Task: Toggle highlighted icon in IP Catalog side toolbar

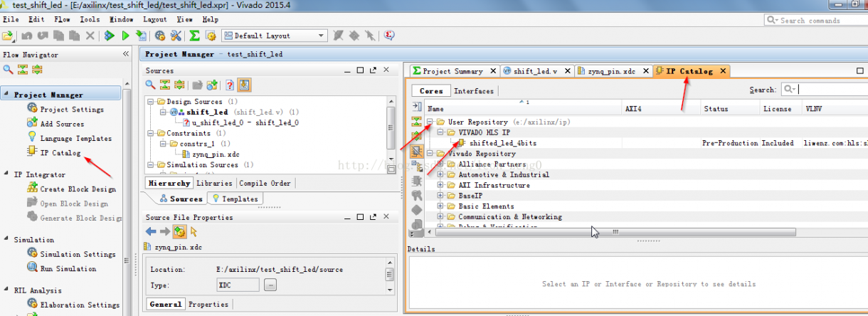Action: click(x=417, y=151)
